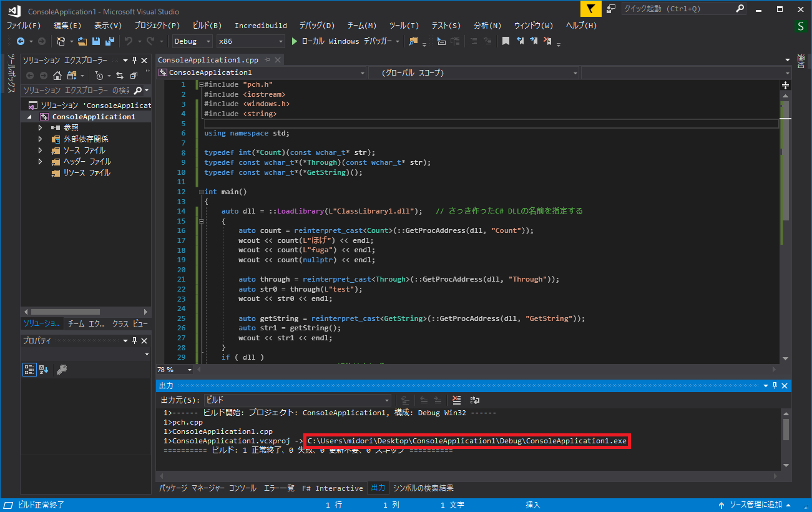Click the Save All icon
Screen dimensions: 812x512
tap(110, 41)
